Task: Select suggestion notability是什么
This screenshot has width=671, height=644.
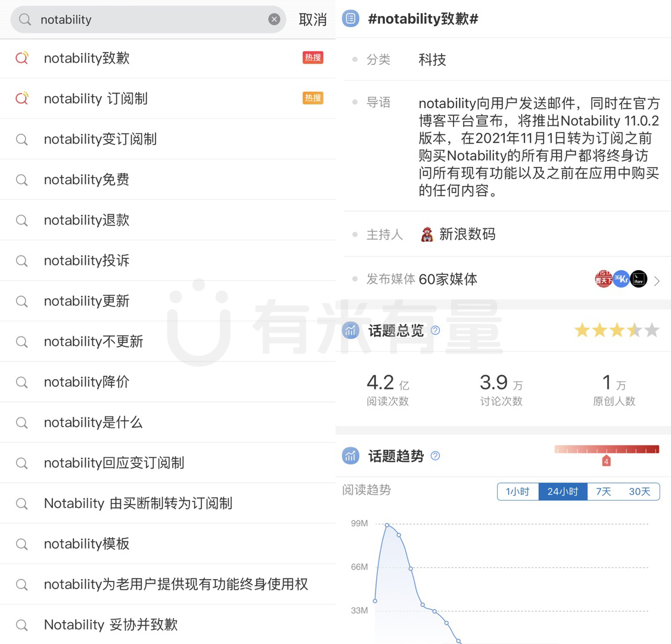Action: [x=168, y=422]
